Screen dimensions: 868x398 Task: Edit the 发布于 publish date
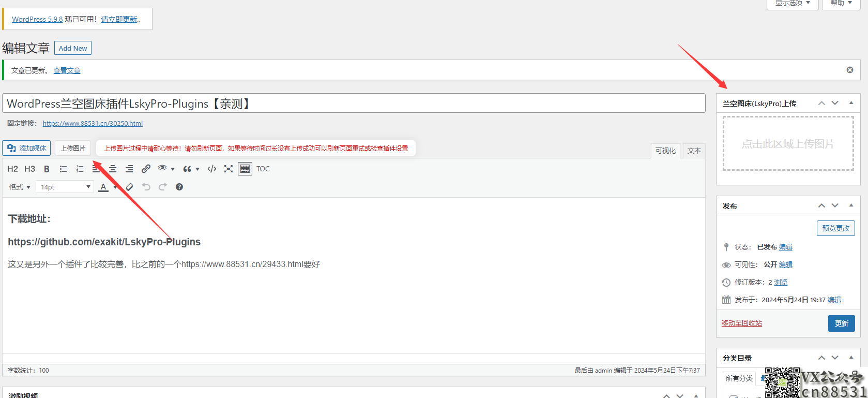pos(834,300)
